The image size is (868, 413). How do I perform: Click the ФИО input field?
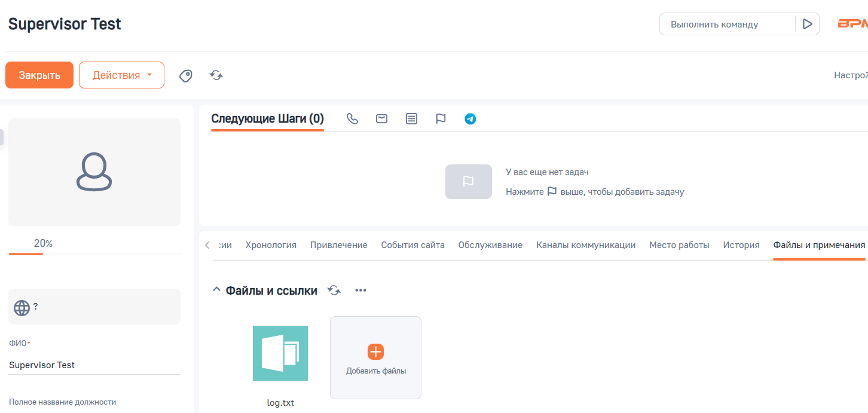coord(94,365)
